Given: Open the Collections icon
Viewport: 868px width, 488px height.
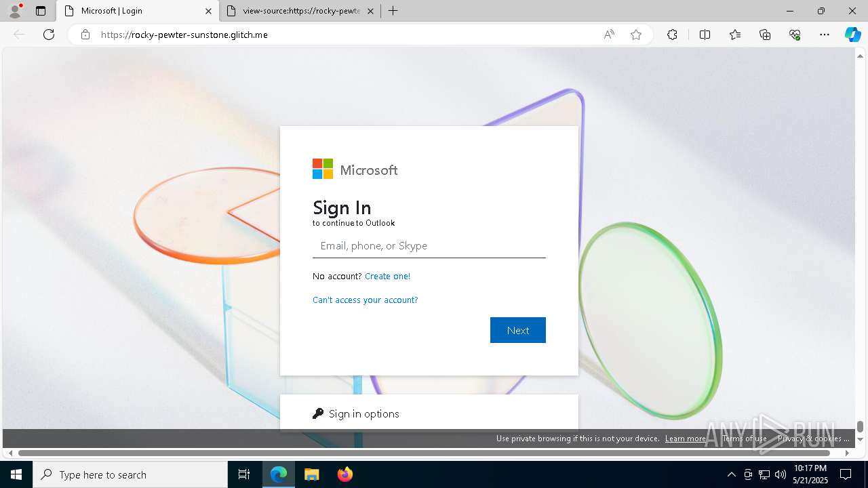Looking at the screenshot, I should coord(765,35).
